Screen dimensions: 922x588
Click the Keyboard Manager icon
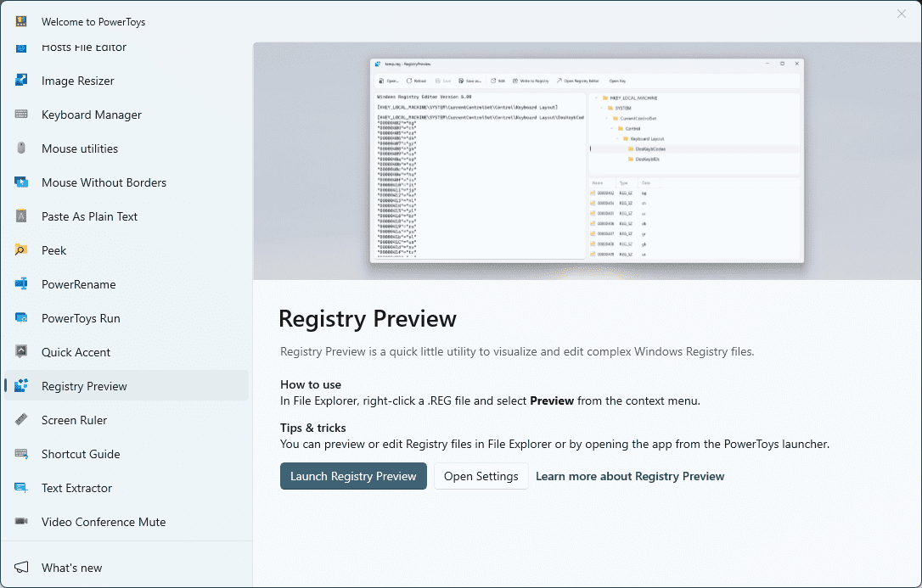click(x=21, y=114)
